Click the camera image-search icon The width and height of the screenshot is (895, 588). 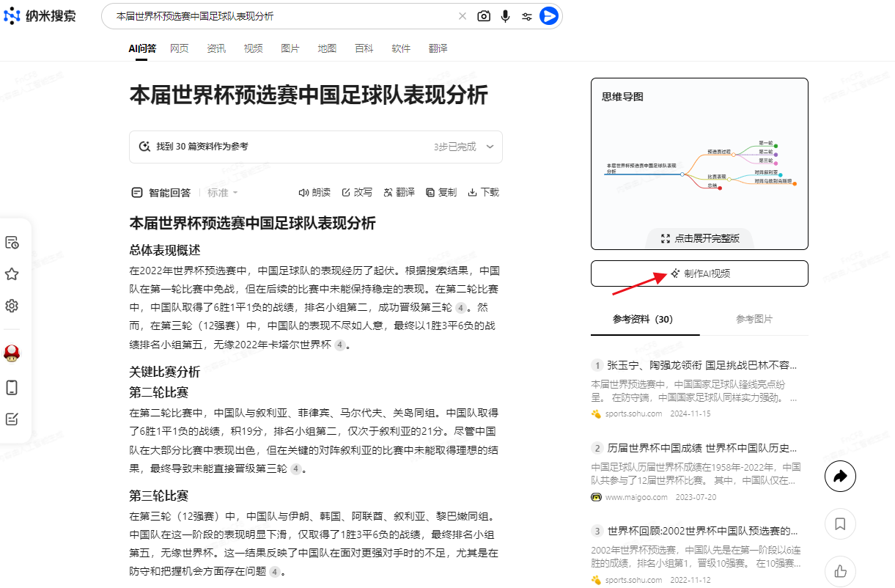pyautogui.click(x=484, y=15)
